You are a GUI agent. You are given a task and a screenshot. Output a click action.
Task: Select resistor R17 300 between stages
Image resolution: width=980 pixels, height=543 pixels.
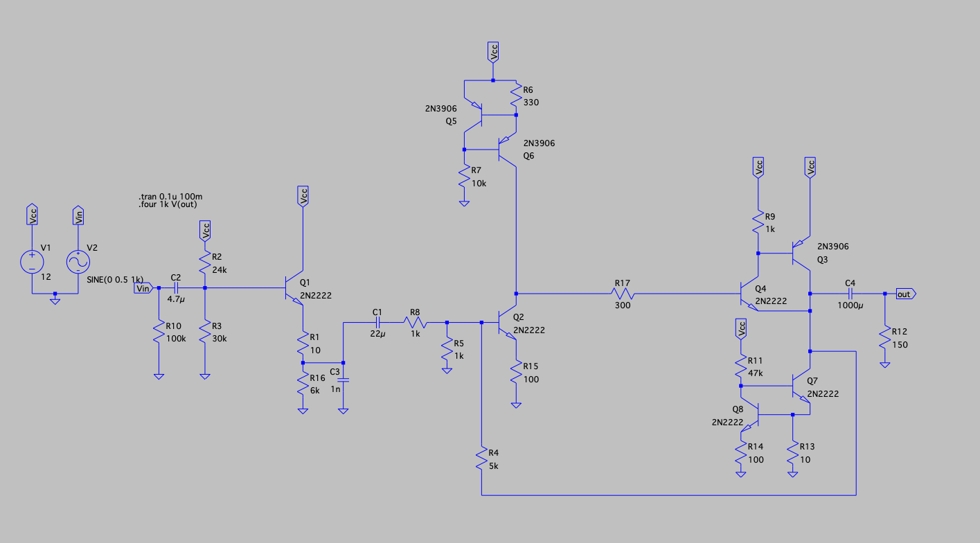click(x=622, y=294)
